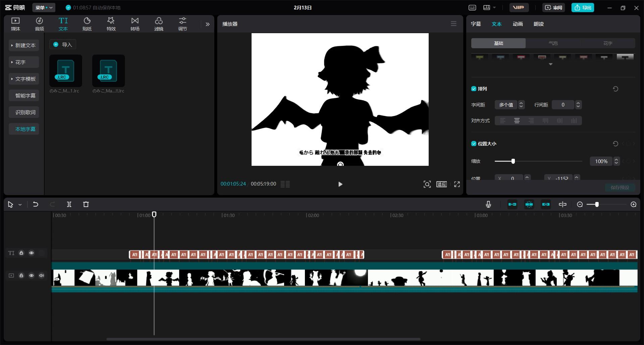Expand more tool tabs with double chevron
This screenshot has width=644, height=345.
point(208,24)
